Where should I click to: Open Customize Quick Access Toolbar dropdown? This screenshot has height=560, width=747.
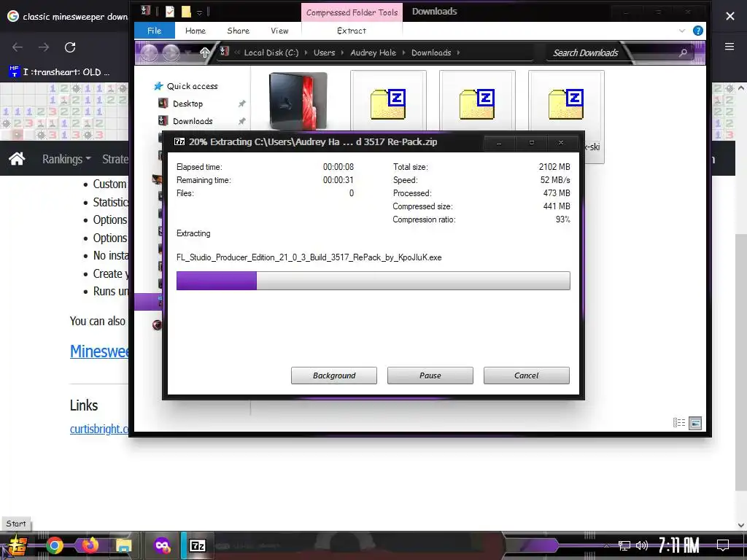200,12
